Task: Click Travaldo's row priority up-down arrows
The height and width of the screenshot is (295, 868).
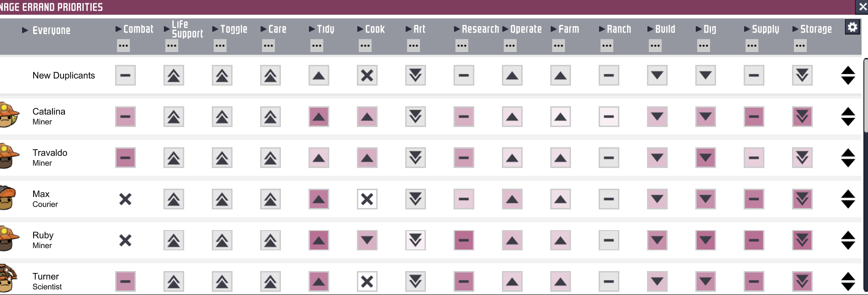Action: coord(848,158)
